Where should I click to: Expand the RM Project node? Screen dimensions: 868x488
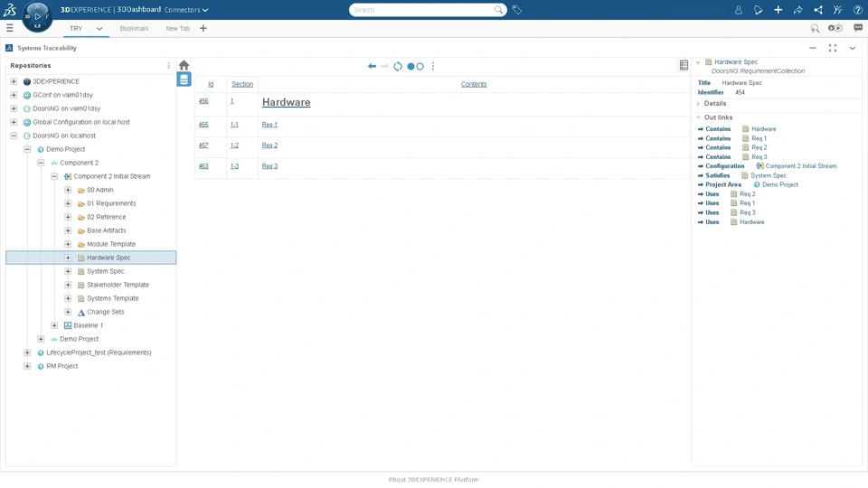click(27, 366)
